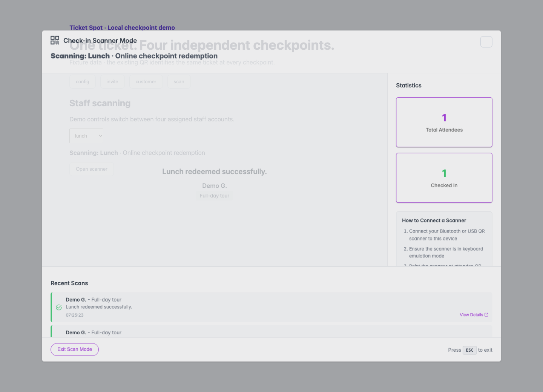Screen dimensions: 543x392
Task: Click the Full-day tour label under Demo G.
Action: [x=215, y=196]
